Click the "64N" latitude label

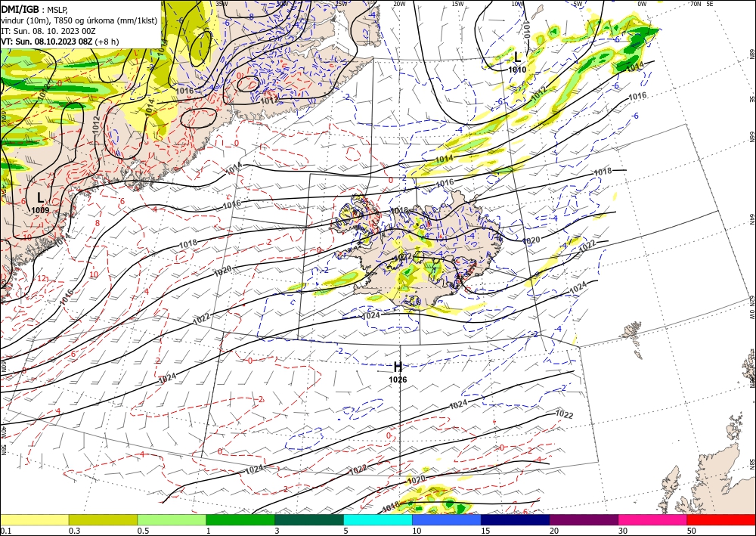751,218
